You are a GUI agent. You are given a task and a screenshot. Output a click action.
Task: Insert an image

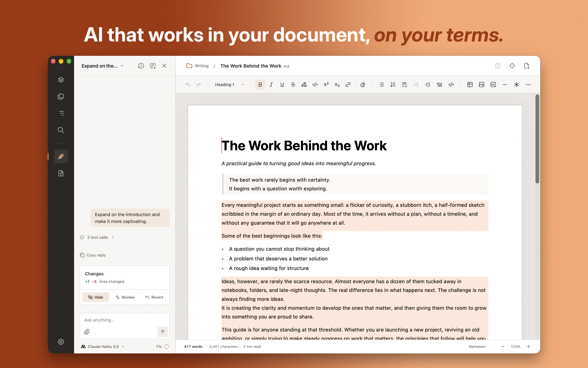click(x=482, y=84)
